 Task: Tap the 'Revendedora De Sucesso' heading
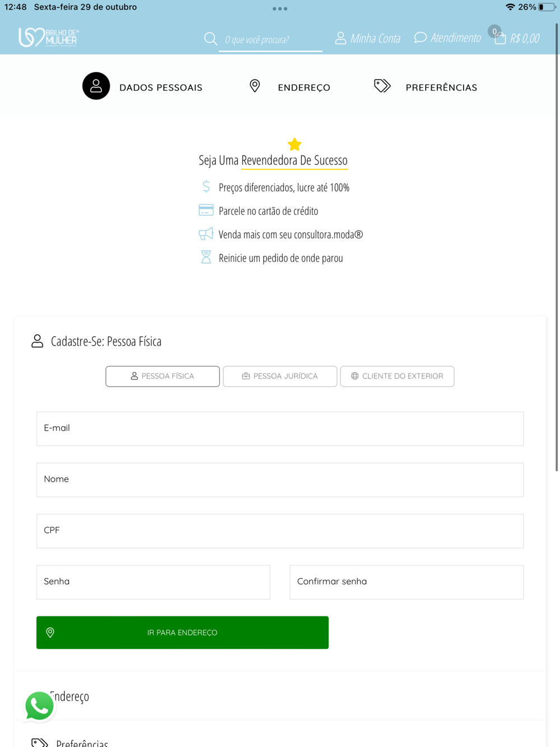(295, 160)
